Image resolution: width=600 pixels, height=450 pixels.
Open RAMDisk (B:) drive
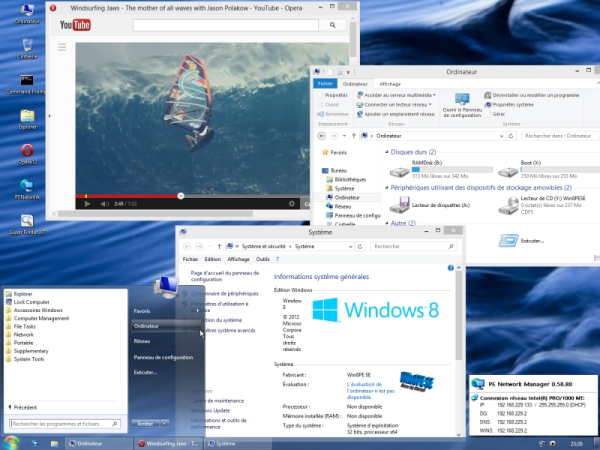click(x=441, y=169)
